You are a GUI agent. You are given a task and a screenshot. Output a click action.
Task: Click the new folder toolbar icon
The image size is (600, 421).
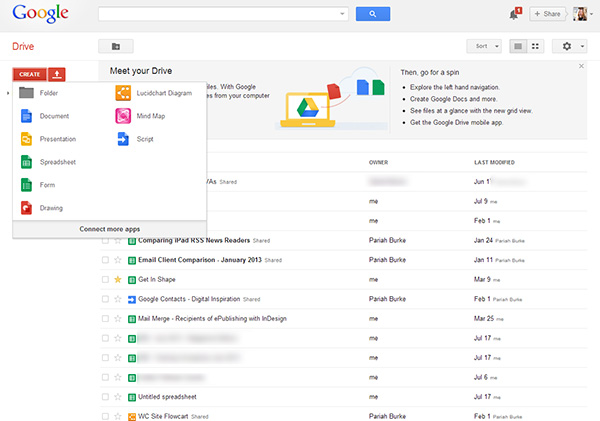click(x=116, y=46)
